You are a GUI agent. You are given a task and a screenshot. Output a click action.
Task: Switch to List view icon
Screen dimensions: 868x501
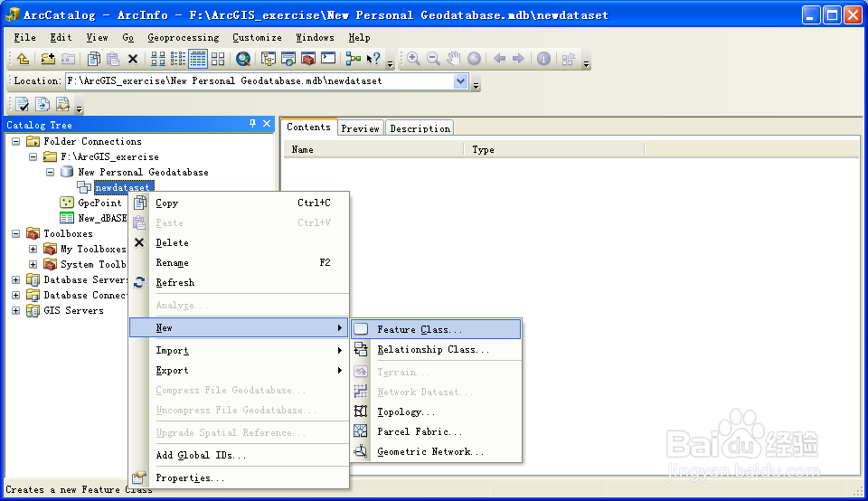[x=178, y=59]
